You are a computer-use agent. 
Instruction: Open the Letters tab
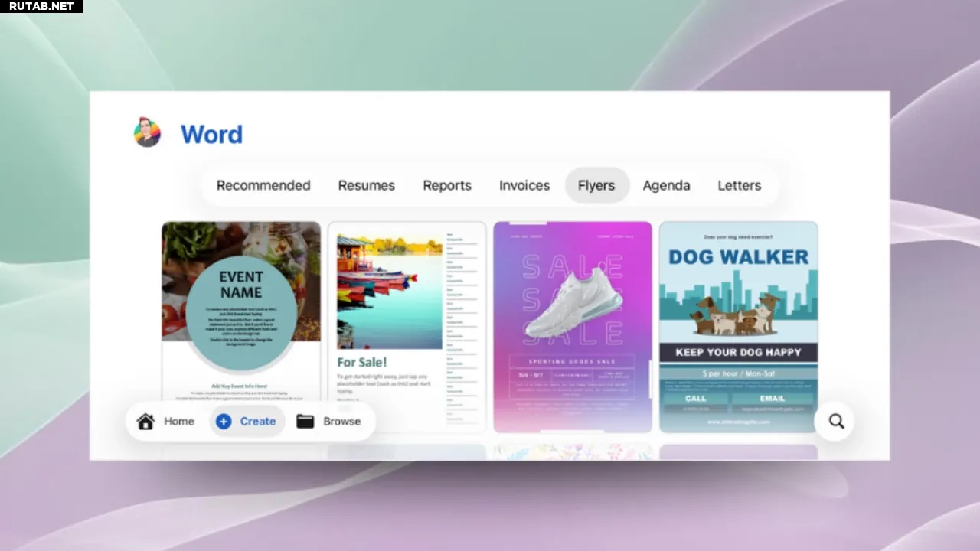tap(739, 185)
